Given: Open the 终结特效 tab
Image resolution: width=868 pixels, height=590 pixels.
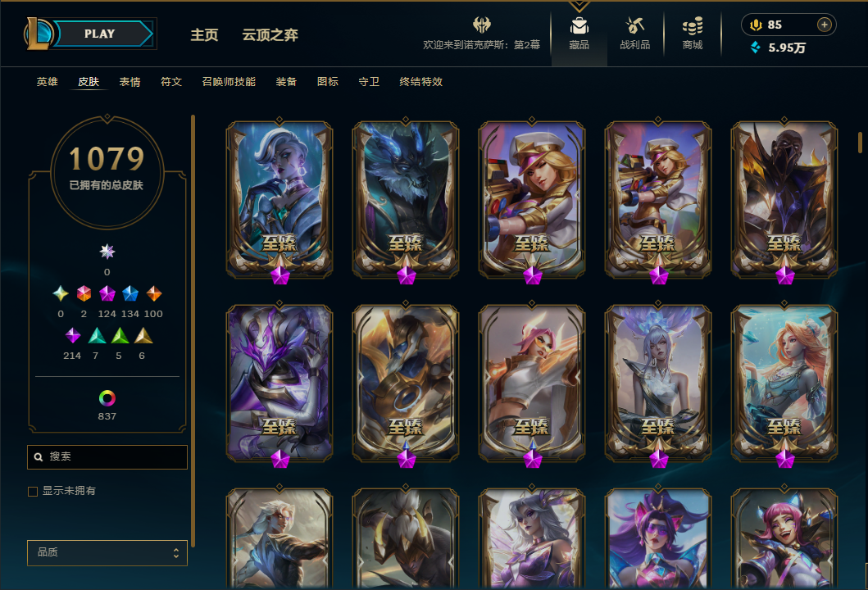Looking at the screenshot, I should click(420, 82).
